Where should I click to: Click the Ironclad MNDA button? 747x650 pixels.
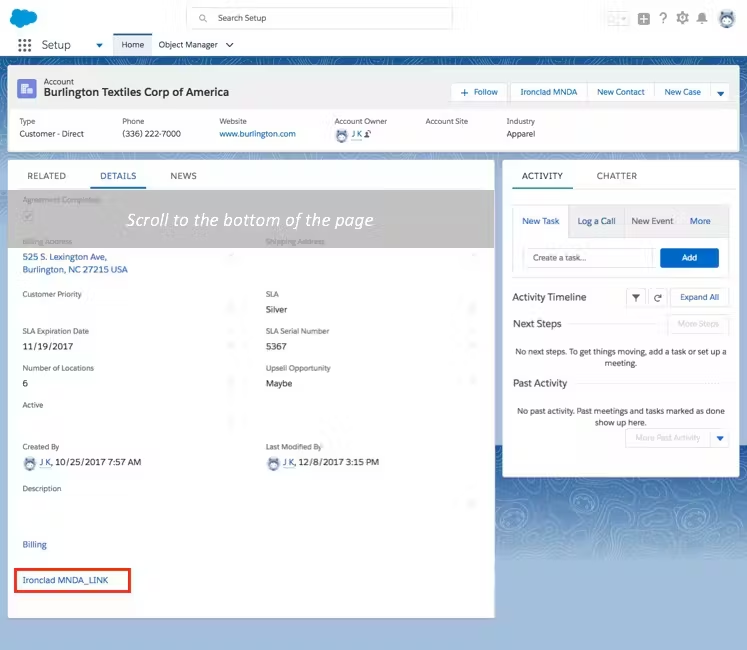548,92
